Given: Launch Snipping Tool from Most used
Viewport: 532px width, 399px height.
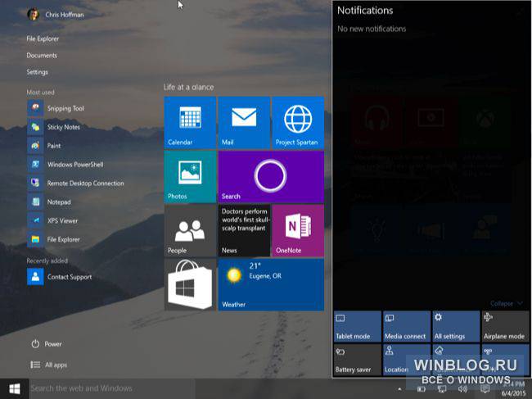Looking at the screenshot, I should point(56,108).
